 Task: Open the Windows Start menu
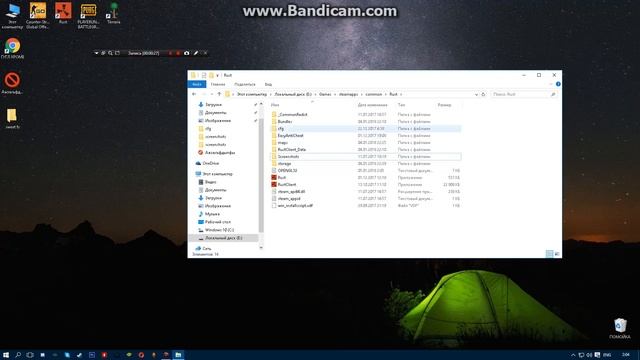click(6, 355)
